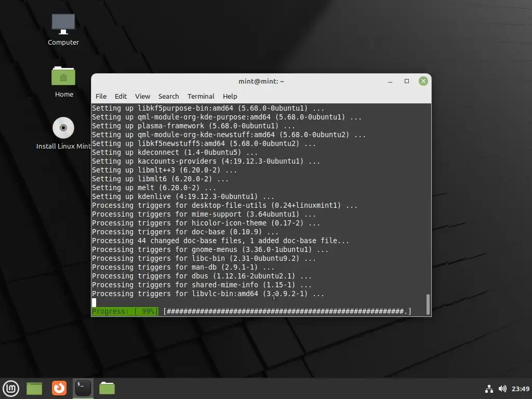Click "Setting up libmlt++3 (6.20.0-2)" line

click(x=164, y=170)
